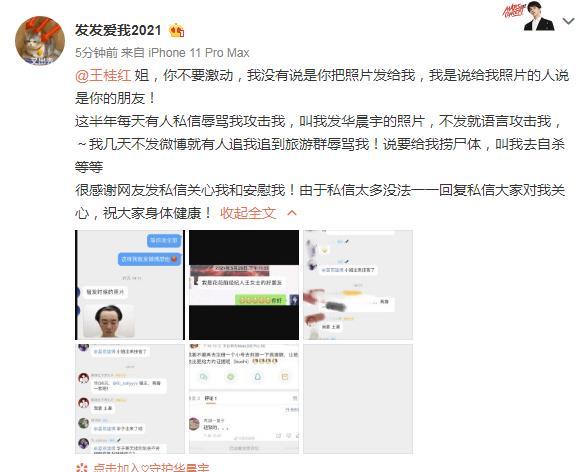588x472 pixels.
Task: Open the blank gray sixth thumbnail
Action: pos(358,399)
